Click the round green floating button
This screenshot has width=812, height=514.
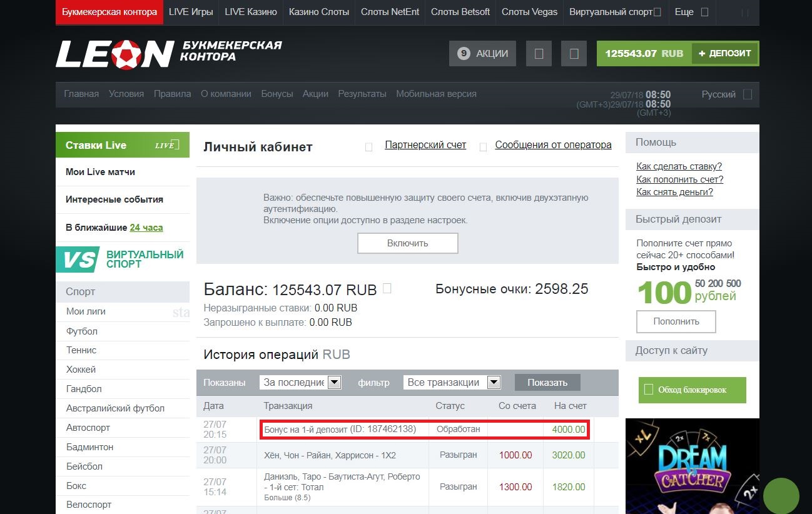click(781, 496)
